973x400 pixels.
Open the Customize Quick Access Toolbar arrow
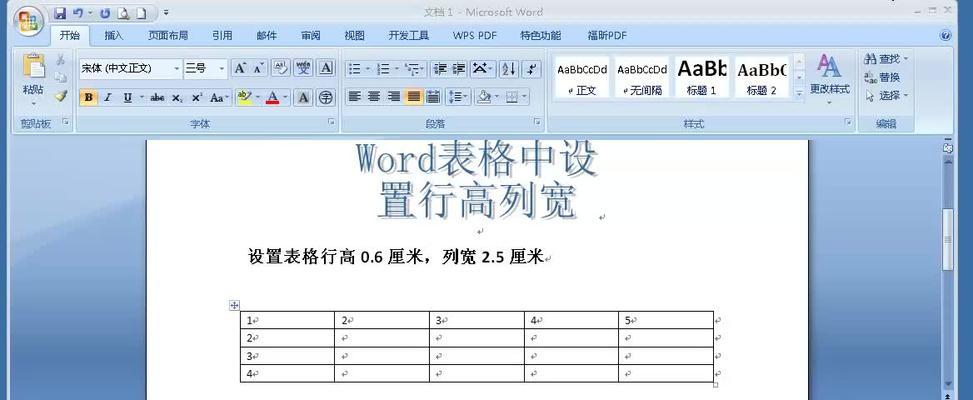(166, 12)
